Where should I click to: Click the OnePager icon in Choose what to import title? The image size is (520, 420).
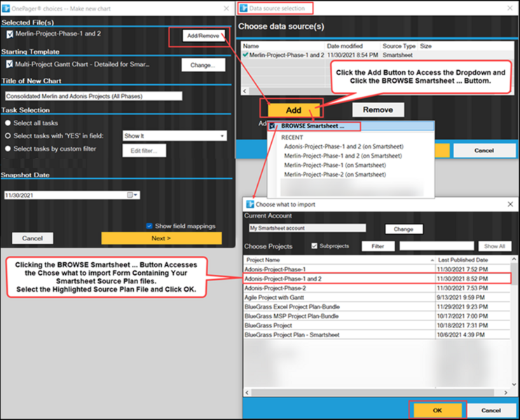(x=249, y=204)
